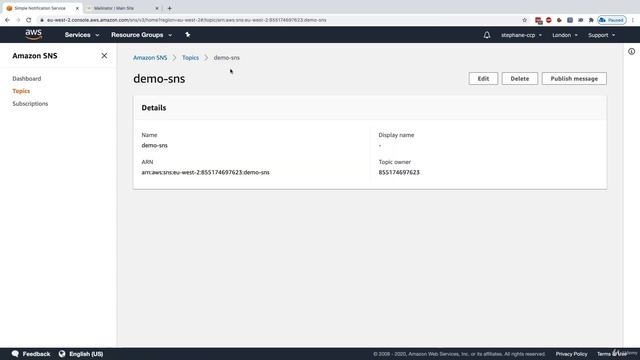Click the first red browser extension icon
Screen dimensions: 640x360
(x=538, y=20)
